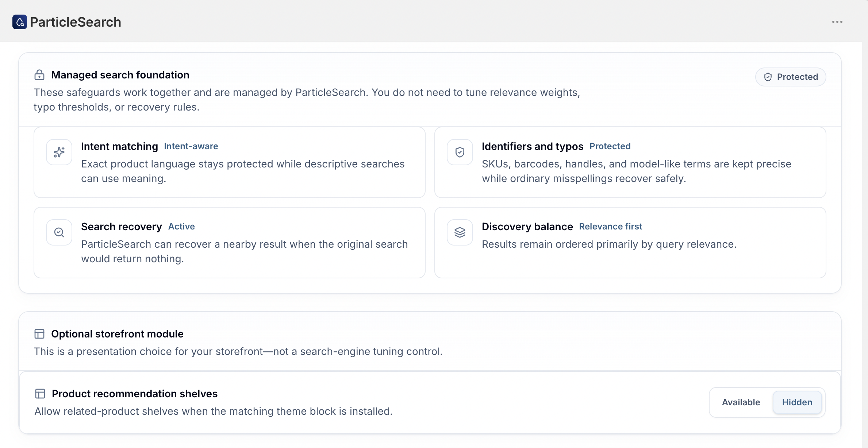Screen dimensions: 868x448
Task: Click the layout icon beside Product recommendation shelves
Action: point(40,394)
